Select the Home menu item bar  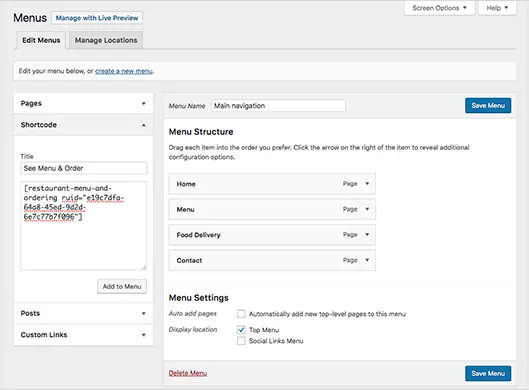pos(272,184)
